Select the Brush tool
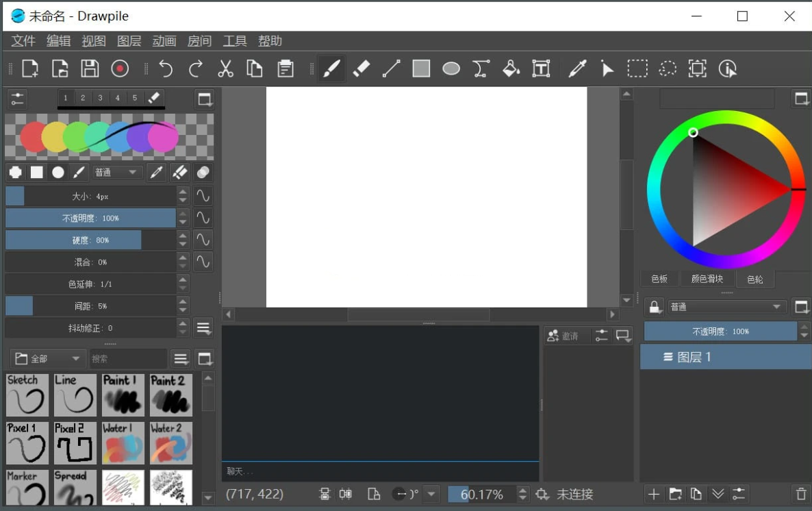812x511 pixels. pyautogui.click(x=332, y=68)
